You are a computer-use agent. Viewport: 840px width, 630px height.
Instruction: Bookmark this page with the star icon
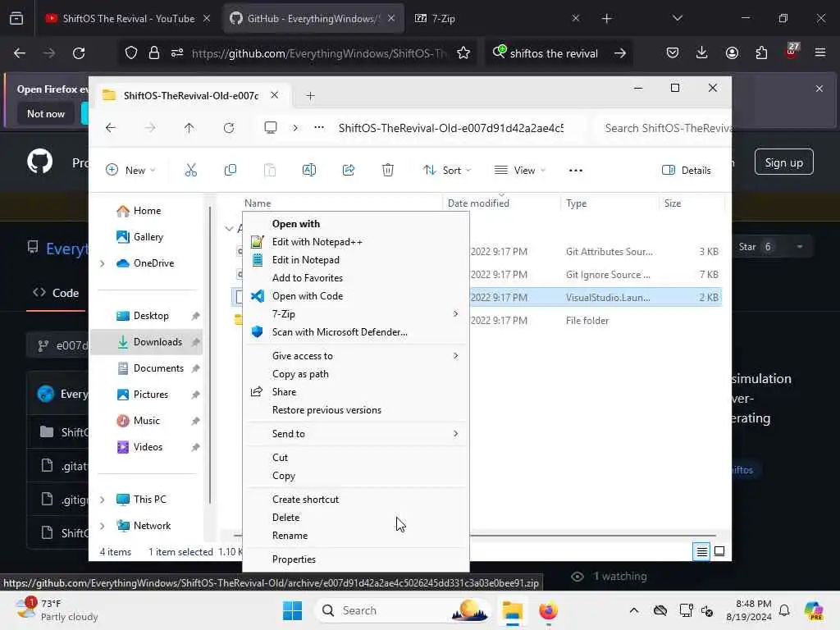pyautogui.click(x=463, y=53)
